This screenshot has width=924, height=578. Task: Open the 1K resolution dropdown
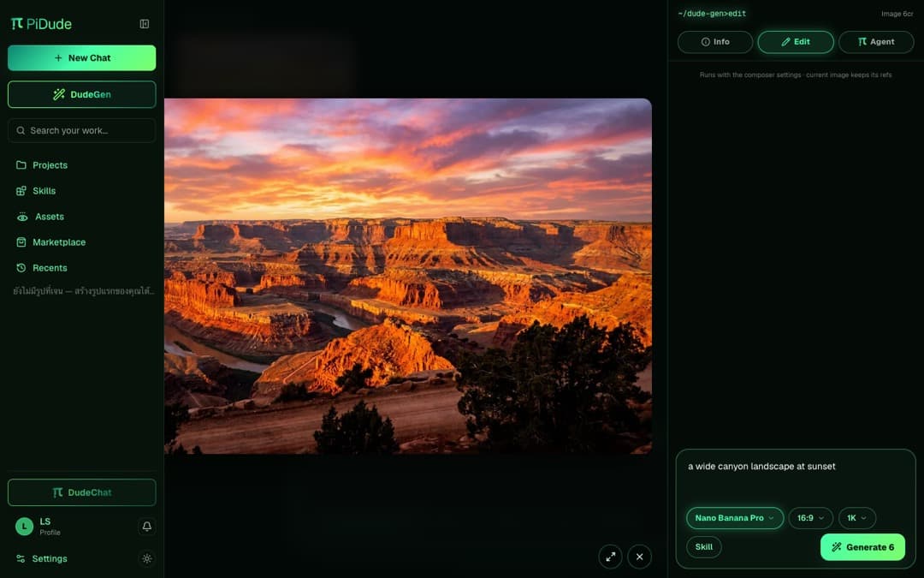click(x=856, y=518)
